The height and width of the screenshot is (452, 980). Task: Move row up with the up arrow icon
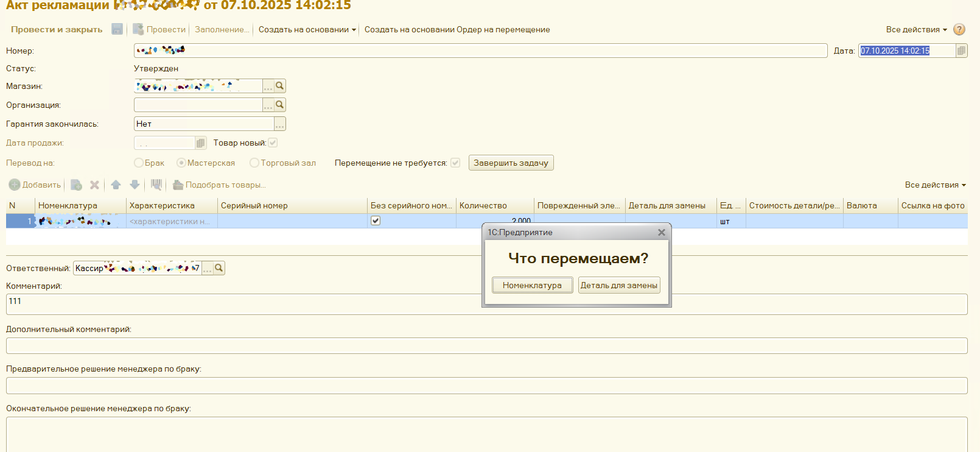(116, 185)
